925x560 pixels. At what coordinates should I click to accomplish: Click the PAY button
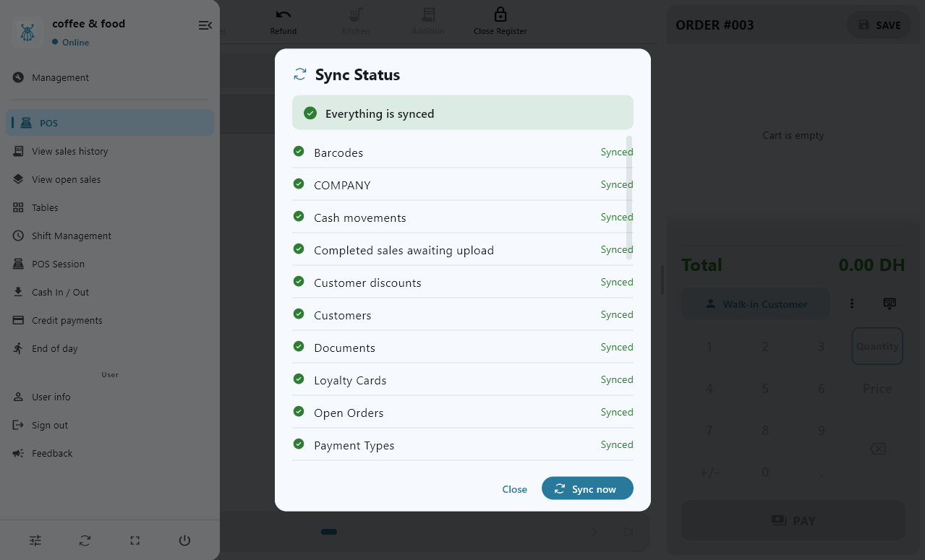(x=793, y=520)
